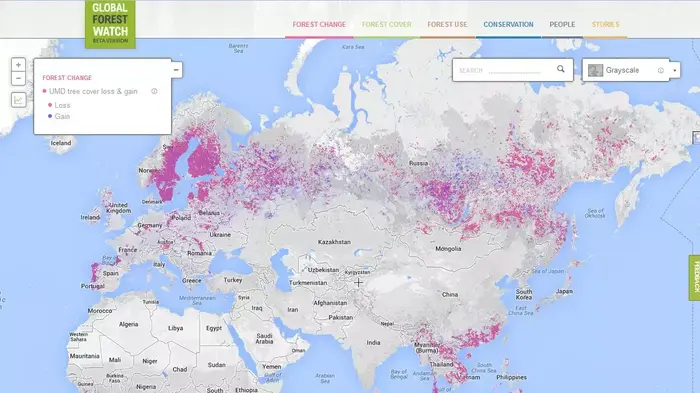Open the Forest Cover tab
This screenshot has width=700, height=393.
click(x=387, y=25)
